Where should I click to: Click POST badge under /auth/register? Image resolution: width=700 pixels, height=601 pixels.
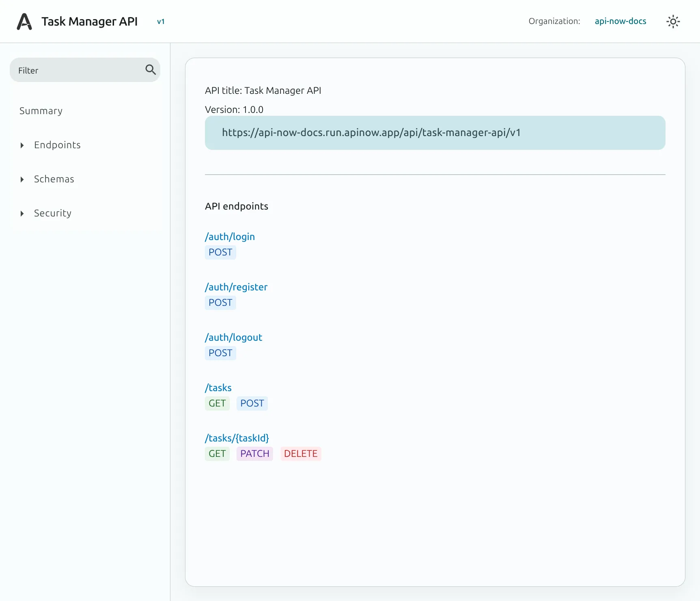click(x=220, y=303)
